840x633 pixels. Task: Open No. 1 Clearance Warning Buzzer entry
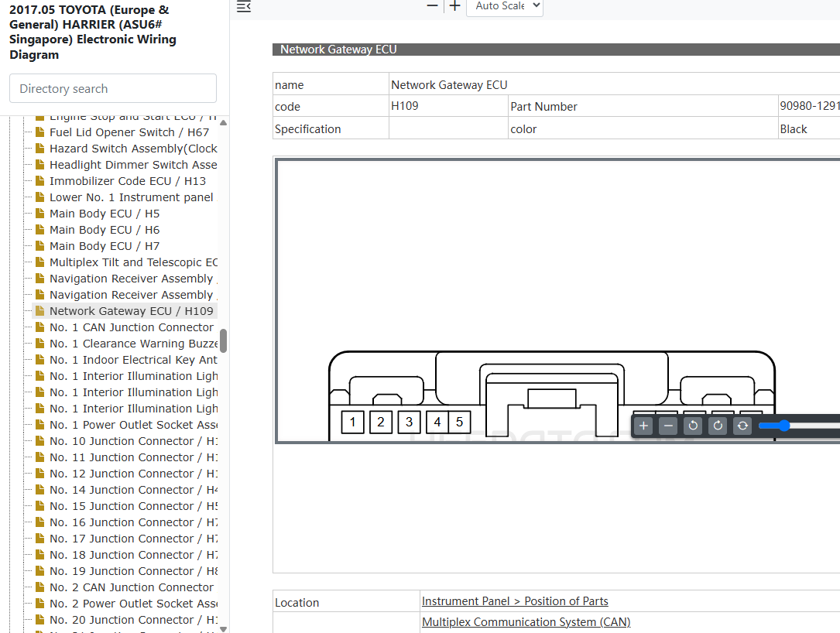133,344
